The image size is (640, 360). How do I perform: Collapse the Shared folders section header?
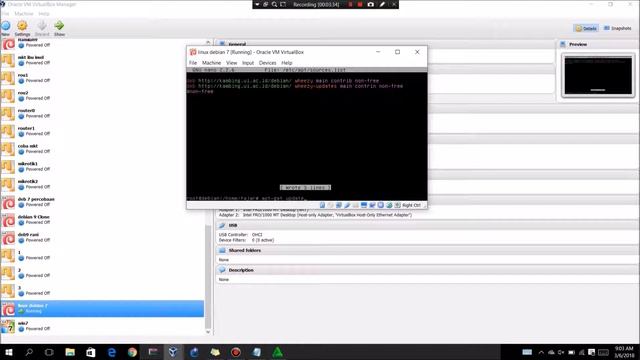(x=427, y=250)
